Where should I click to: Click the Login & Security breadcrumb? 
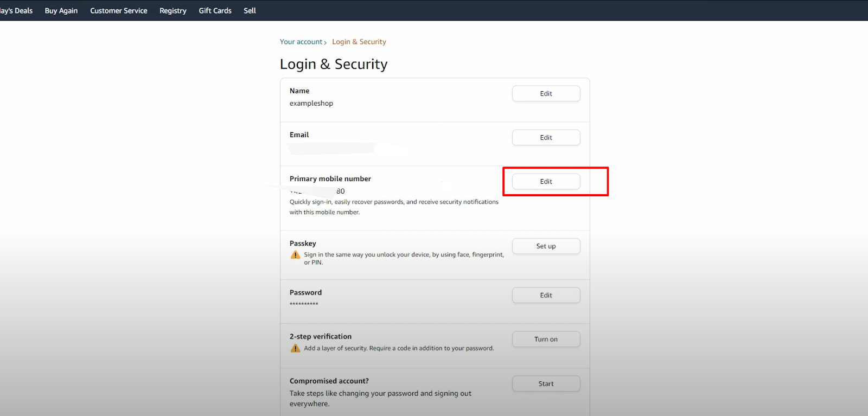[359, 42]
